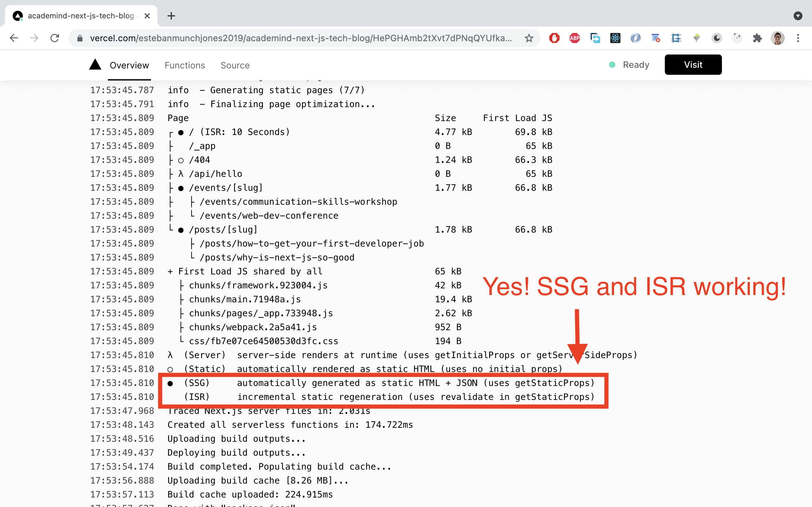812x507 pixels.
Task: Open React Developer Tools extension
Action: click(x=615, y=38)
